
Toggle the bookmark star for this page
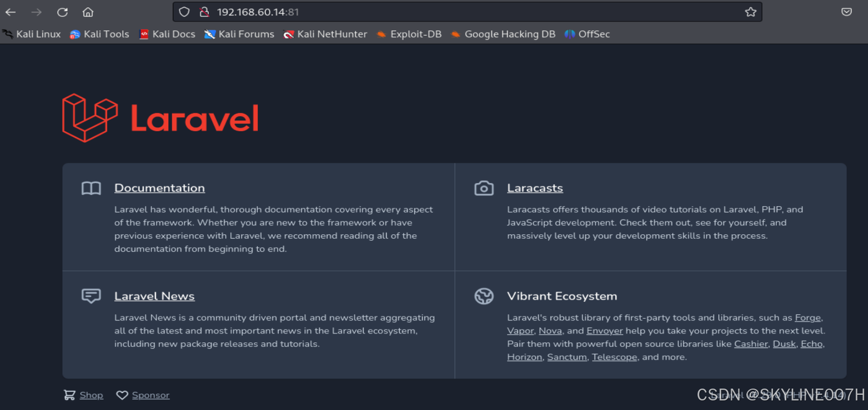(750, 11)
